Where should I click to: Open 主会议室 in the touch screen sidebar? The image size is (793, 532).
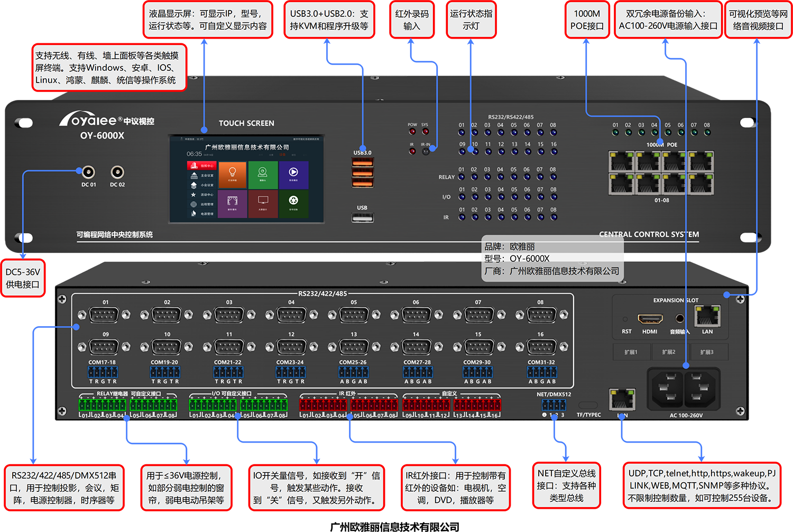202,176
